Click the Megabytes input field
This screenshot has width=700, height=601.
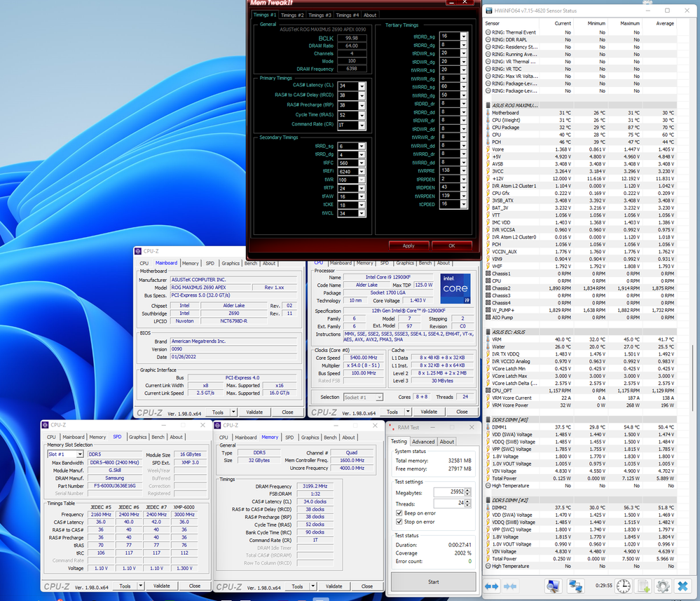point(449,492)
